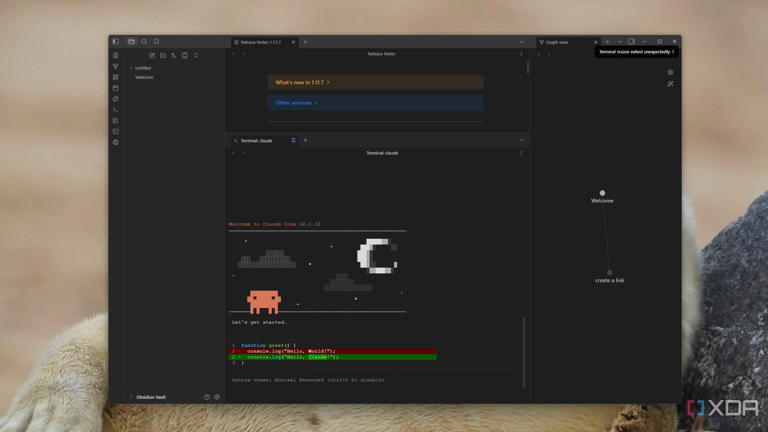This screenshot has width=768, height=432.
Task: Open the search magnifier icon in sidebar
Action: 144,42
